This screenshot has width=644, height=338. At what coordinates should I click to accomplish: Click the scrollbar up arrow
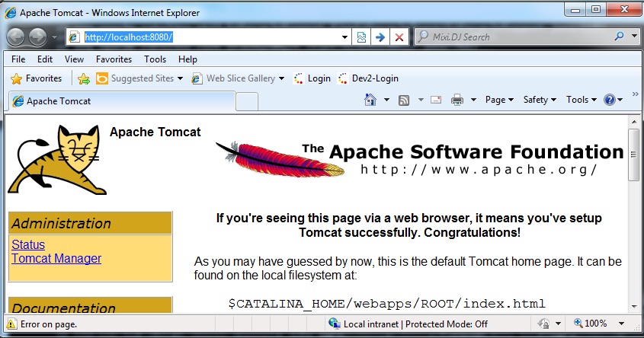pos(634,121)
